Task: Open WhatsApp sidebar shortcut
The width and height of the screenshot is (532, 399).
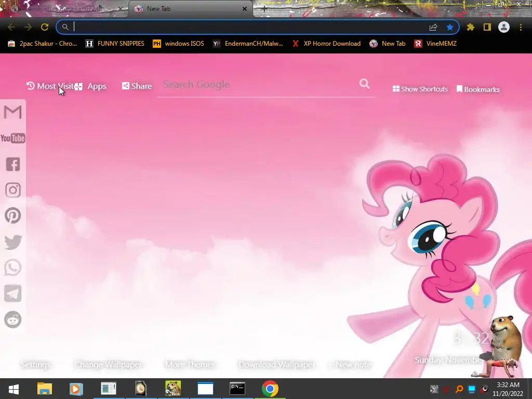Action: tap(13, 268)
